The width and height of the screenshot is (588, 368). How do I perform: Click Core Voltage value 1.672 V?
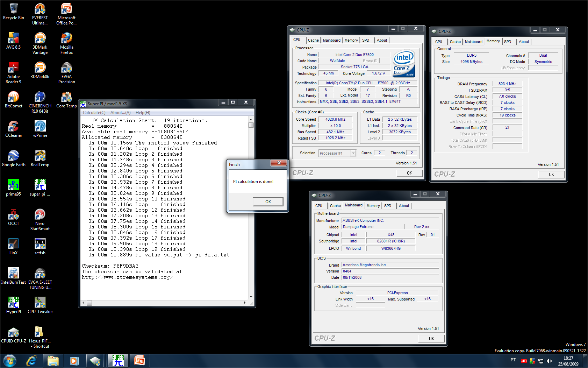tap(379, 73)
